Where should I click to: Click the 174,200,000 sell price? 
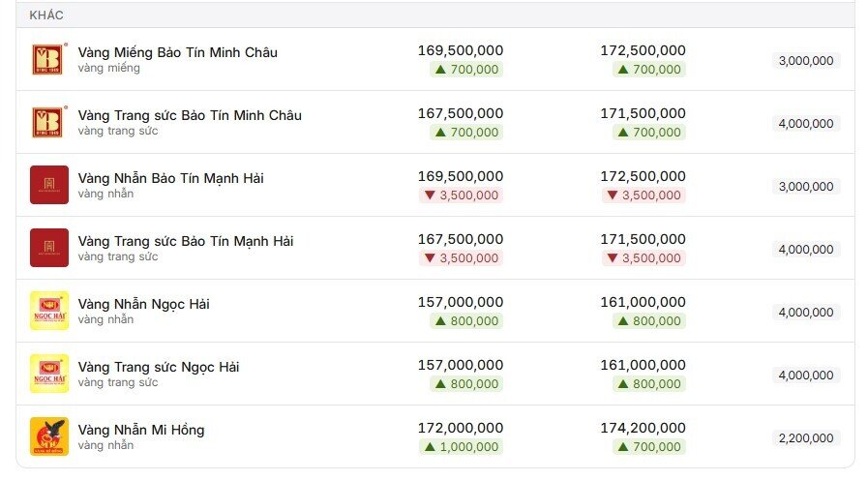click(x=644, y=428)
